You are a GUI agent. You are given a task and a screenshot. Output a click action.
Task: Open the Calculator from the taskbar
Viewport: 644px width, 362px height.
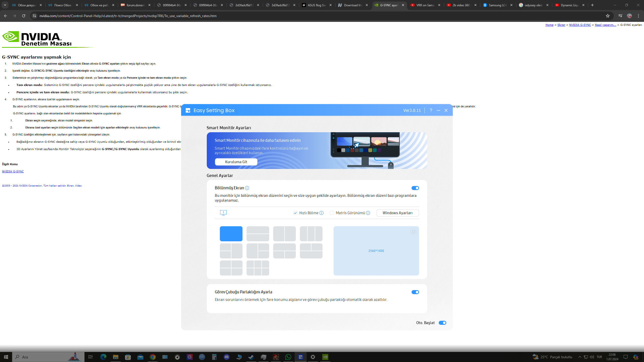[214, 357]
